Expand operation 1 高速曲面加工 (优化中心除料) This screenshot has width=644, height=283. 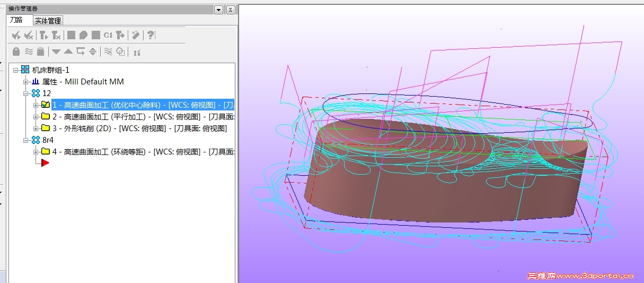coord(36,105)
